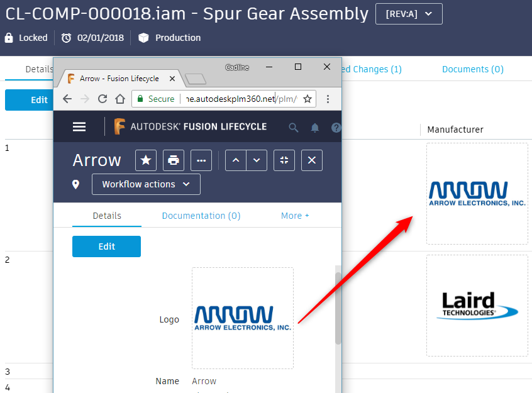Open browser home page

[x=119, y=99]
